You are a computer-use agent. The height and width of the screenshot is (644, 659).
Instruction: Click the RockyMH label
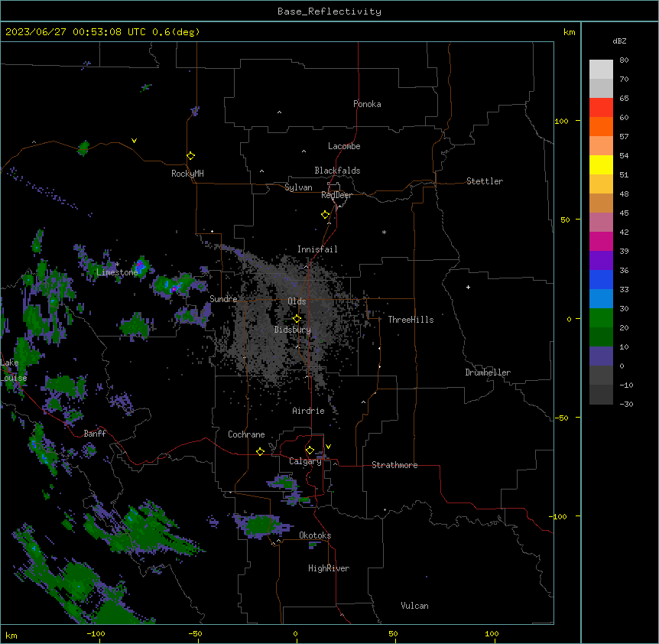187,174
